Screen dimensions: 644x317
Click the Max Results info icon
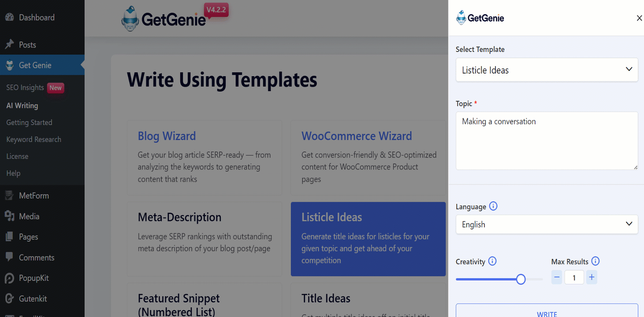(595, 262)
